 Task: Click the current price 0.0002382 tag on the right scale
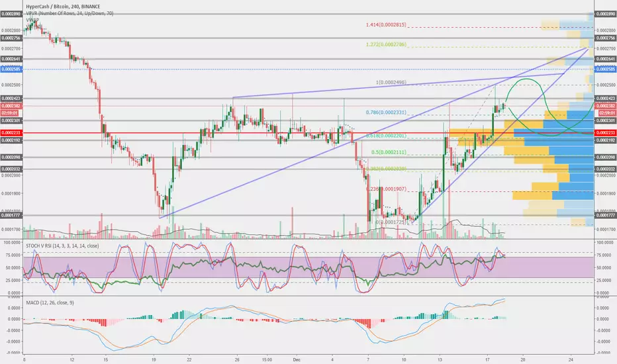point(606,107)
